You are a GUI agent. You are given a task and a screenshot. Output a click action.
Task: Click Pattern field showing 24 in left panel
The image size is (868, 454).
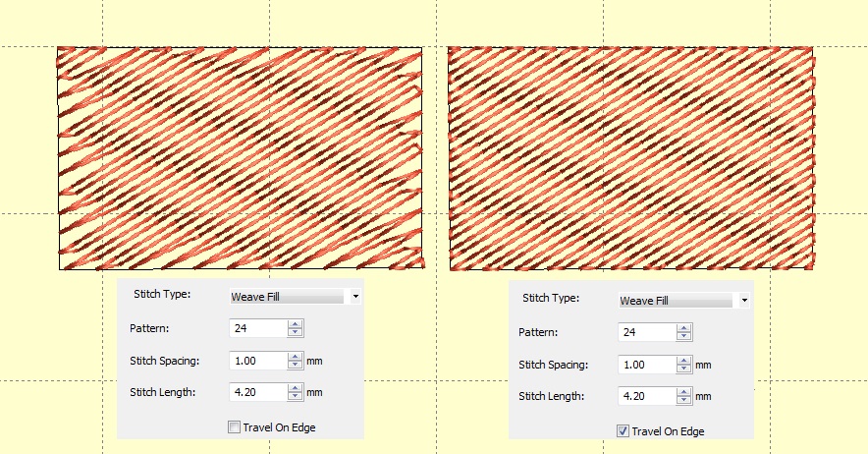258,328
